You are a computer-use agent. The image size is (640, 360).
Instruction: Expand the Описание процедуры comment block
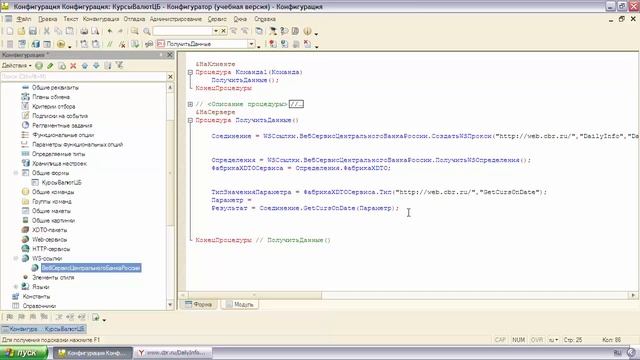[x=190, y=104]
